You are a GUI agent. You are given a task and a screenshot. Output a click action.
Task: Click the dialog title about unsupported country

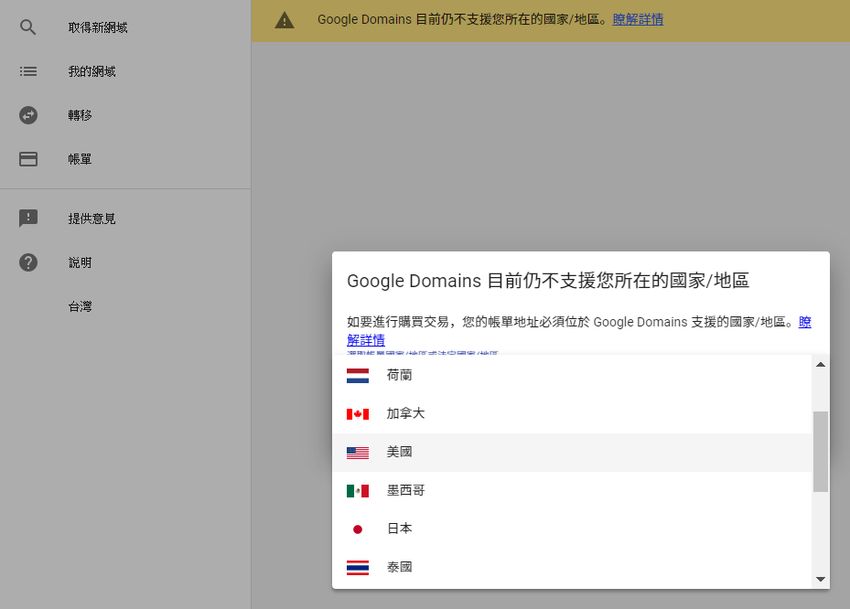coord(548,281)
